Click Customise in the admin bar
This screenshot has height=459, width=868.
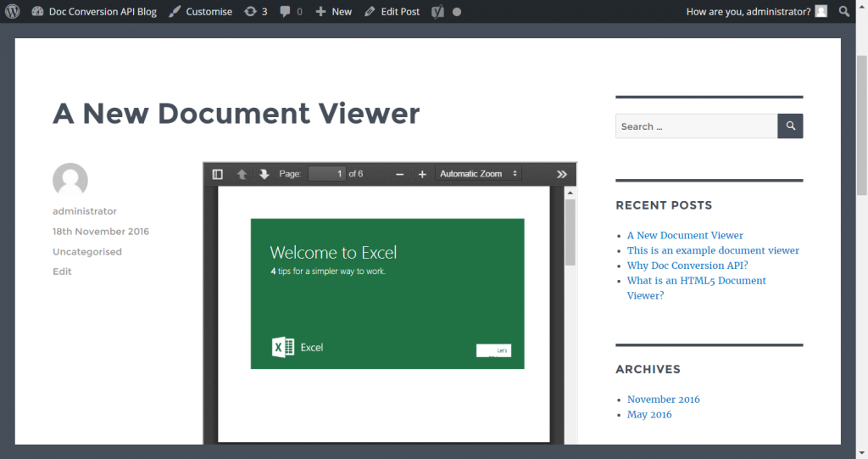point(200,11)
